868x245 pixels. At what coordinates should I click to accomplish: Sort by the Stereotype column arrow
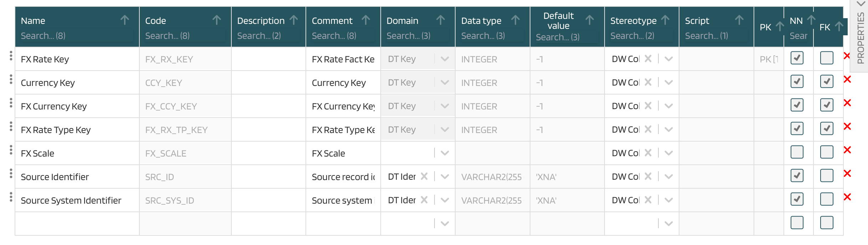665,20
